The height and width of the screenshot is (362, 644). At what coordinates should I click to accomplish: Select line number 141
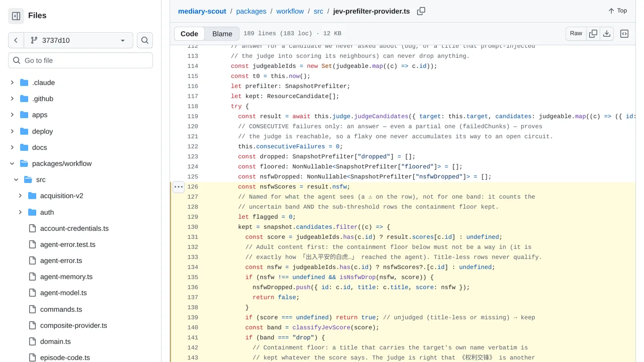point(193,337)
